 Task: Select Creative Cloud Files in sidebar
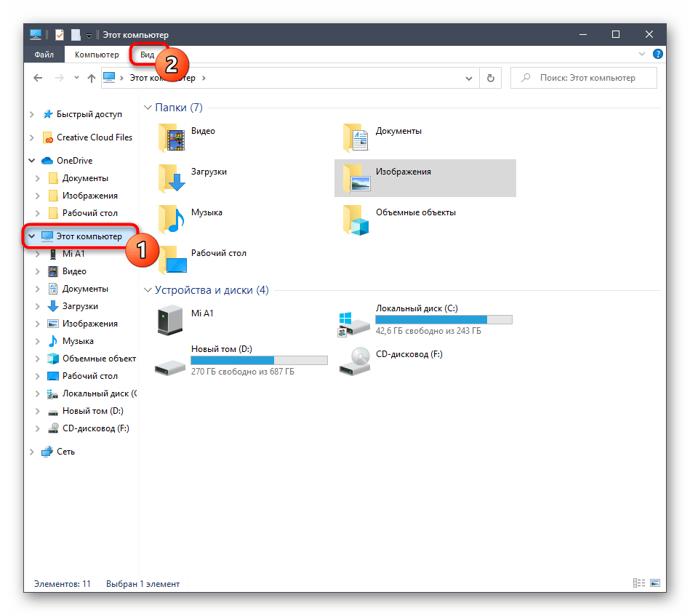coord(95,137)
